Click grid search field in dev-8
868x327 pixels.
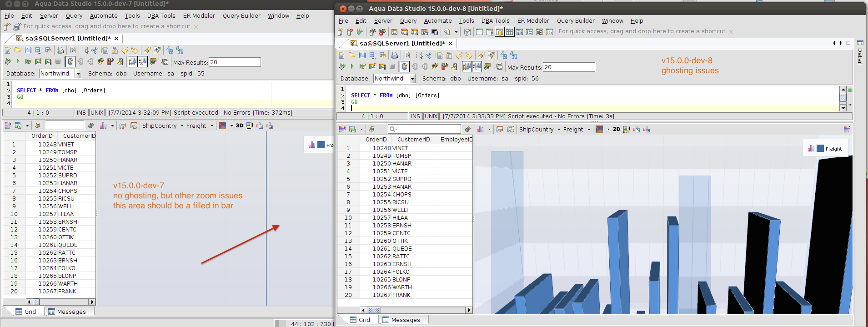(424, 129)
